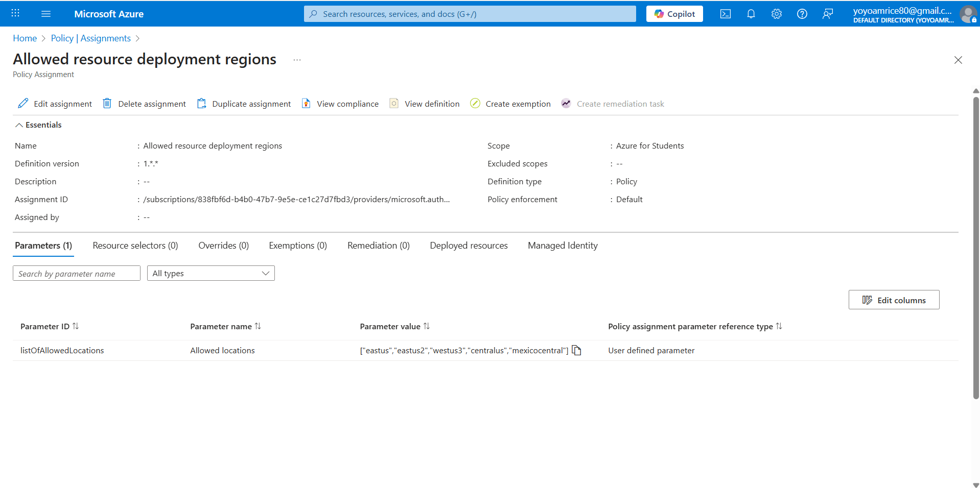
Task: Click the user account avatar
Action: pyautogui.click(x=968, y=14)
